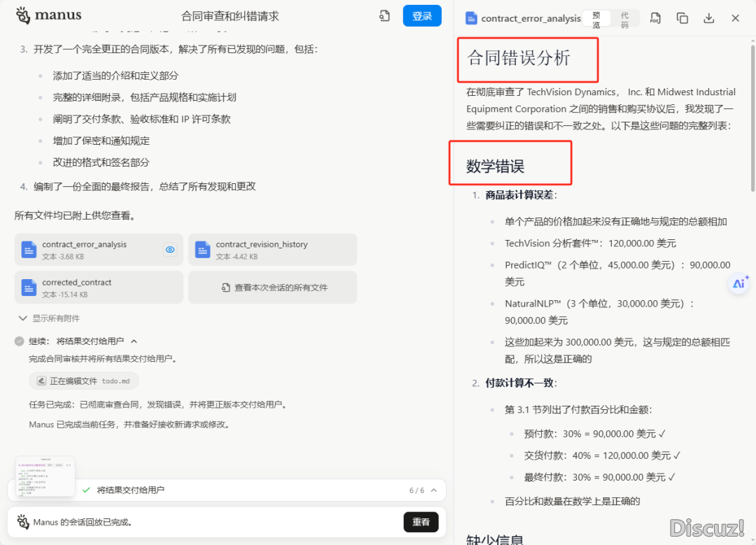Click the file icon on contract_revision_history card
756x545 pixels.
(202, 250)
